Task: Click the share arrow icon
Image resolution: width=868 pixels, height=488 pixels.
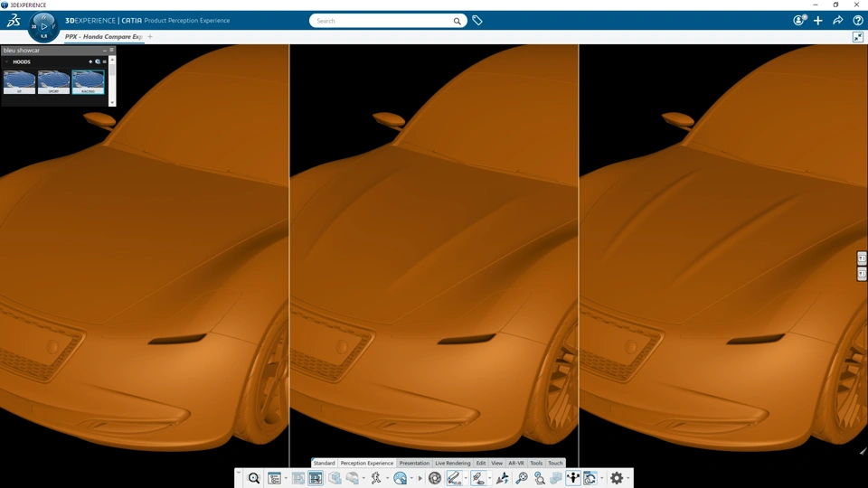Action: coord(838,21)
